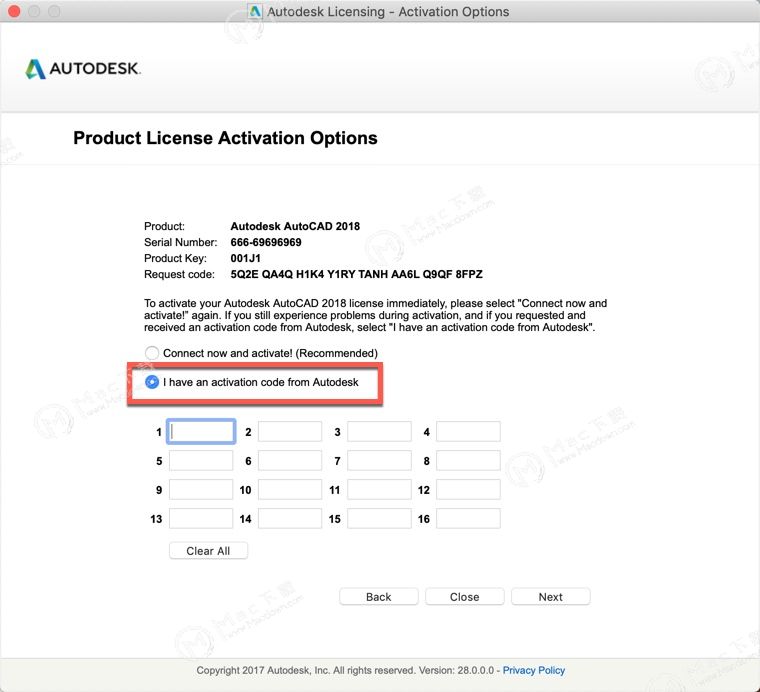Click activation code field 6
This screenshot has width=760, height=692.
pos(290,461)
